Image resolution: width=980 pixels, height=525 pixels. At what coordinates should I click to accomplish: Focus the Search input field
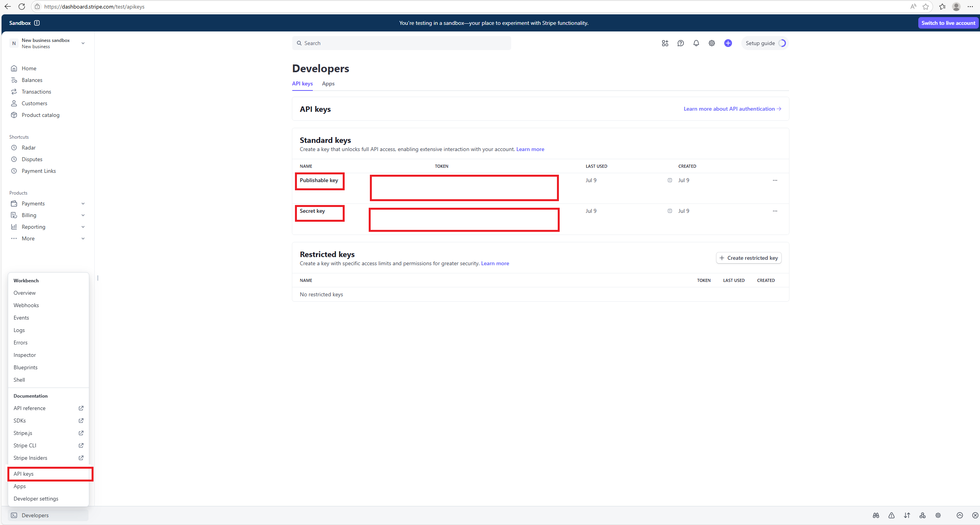point(401,43)
